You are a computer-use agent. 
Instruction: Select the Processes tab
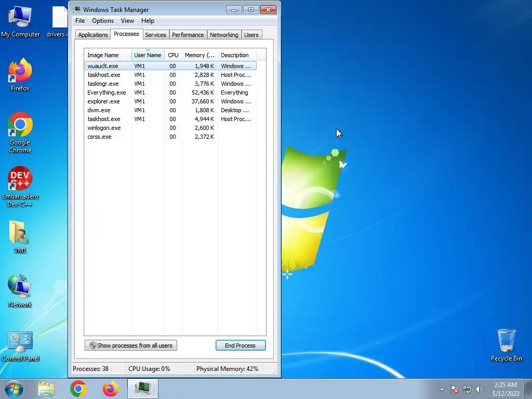126,34
